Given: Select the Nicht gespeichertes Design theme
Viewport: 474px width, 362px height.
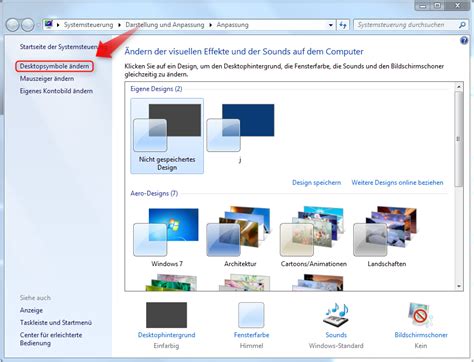Looking at the screenshot, I should pyautogui.click(x=167, y=136).
